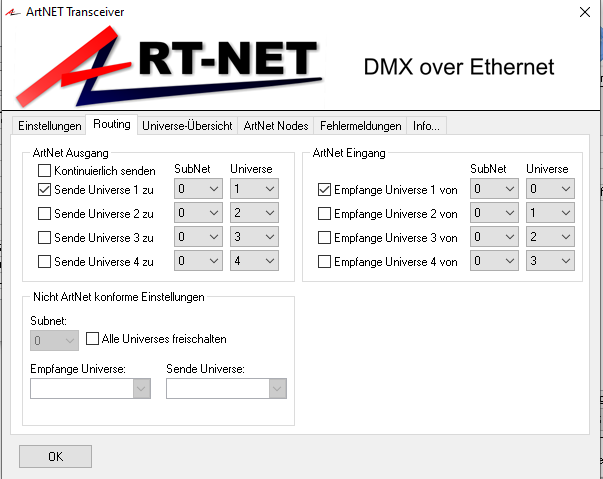Open the Universe-Übersicht tab
This screenshot has height=479, width=603.
(187, 126)
